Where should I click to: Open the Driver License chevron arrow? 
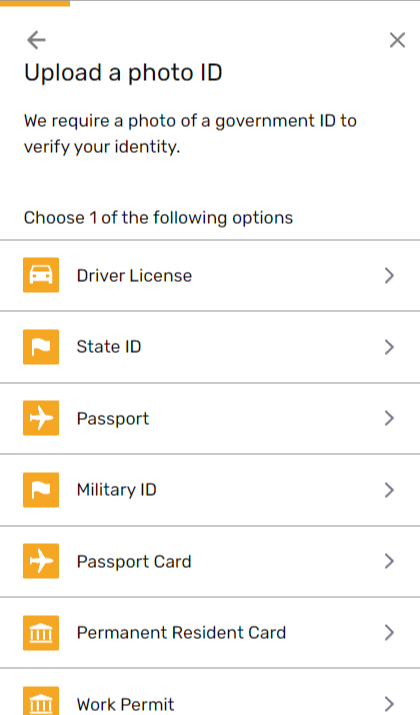click(389, 275)
